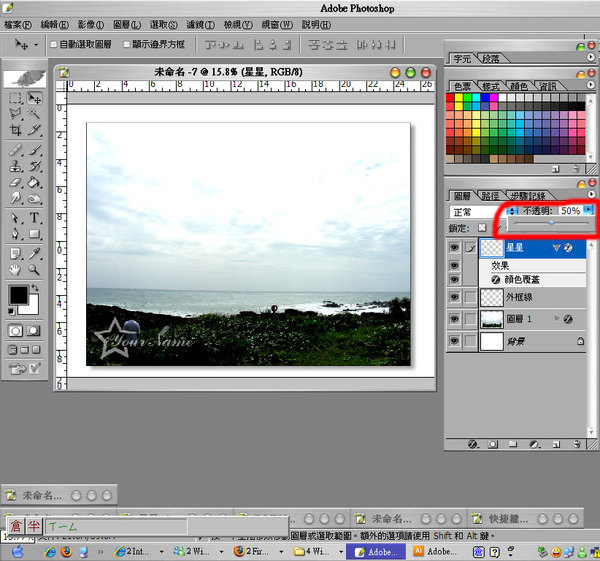Collapse effects of 星星 layer

coord(556,248)
